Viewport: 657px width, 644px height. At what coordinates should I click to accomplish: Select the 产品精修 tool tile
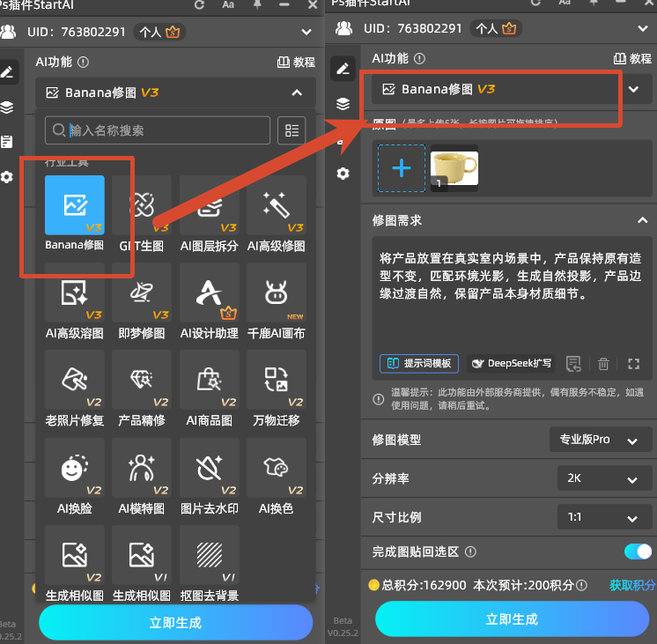pyautogui.click(x=142, y=380)
